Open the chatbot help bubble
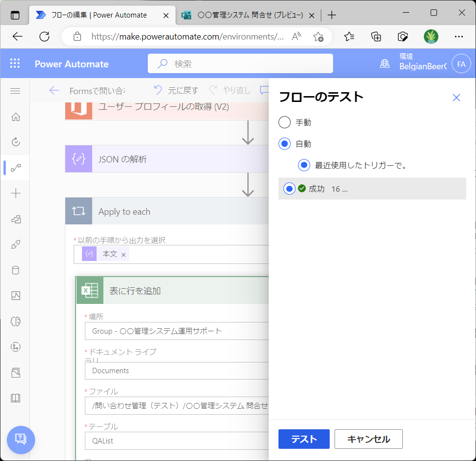476x461 pixels. [21, 440]
